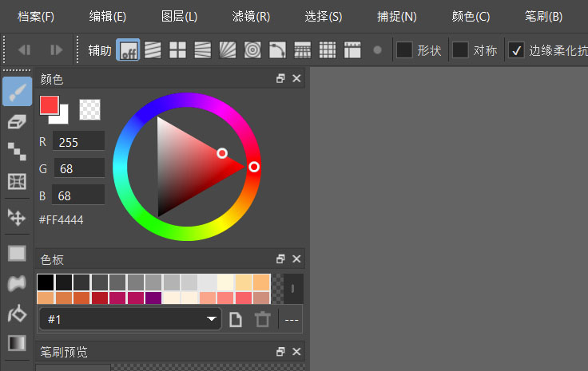Open the 颜色(C) menu
588x371 pixels.
(471, 17)
